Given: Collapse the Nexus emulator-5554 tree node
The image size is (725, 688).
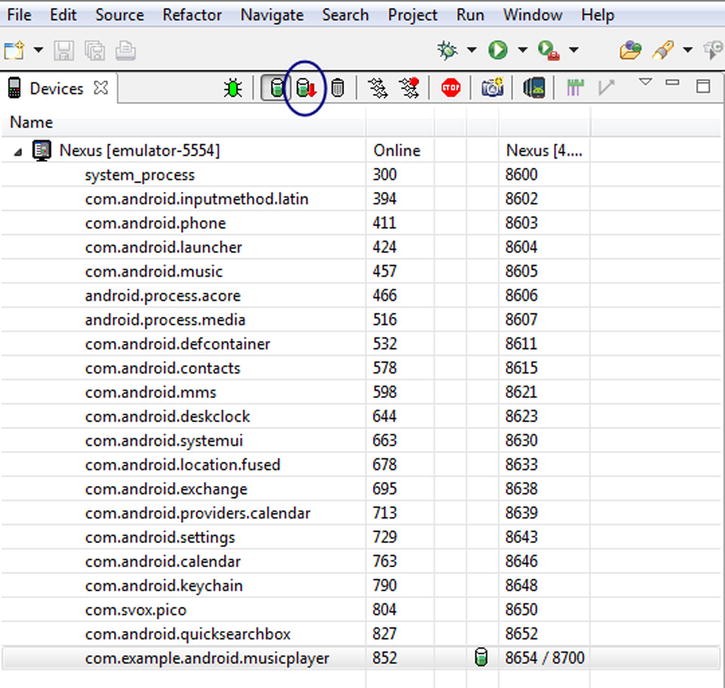Looking at the screenshot, I should (18, 152).
